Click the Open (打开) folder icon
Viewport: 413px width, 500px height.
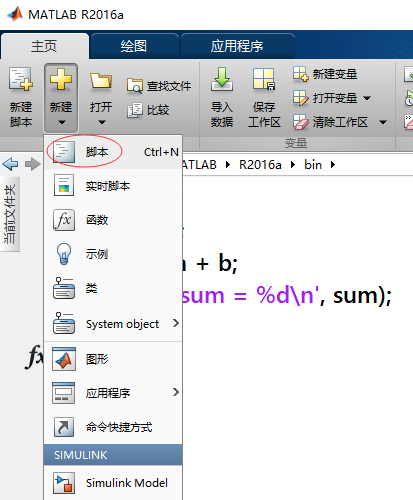[101, 80]
